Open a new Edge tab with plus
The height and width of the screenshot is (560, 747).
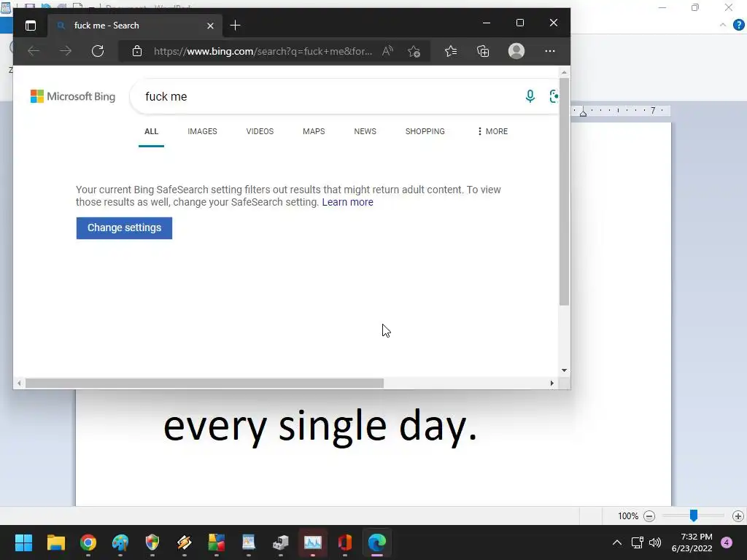235,26
